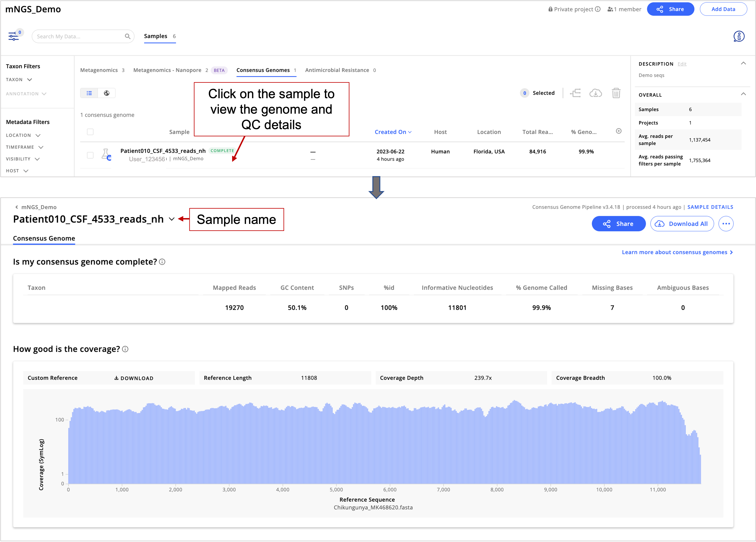
Task: Focus the Search My Data field
Action: 83,36
